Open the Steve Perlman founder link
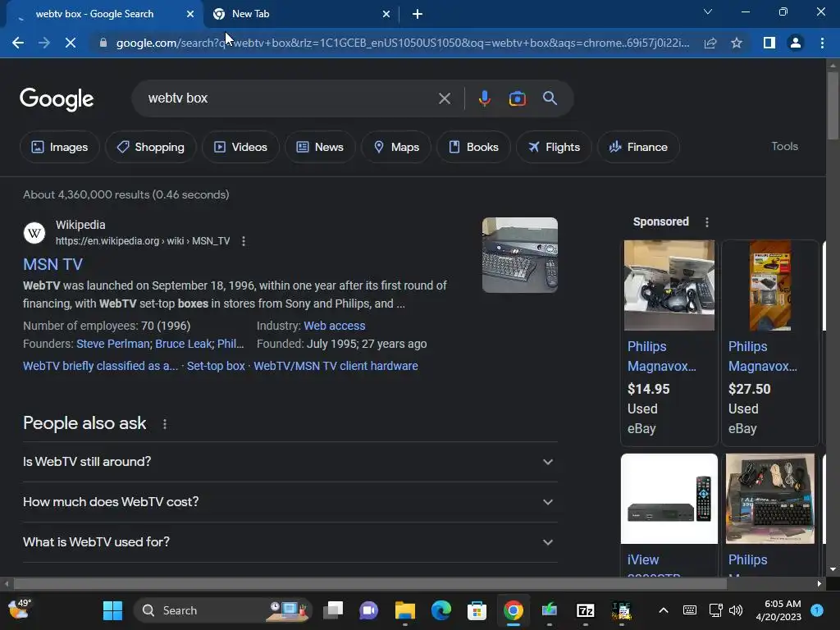The height and width of the screenshot is (630, 840). (113, 344)
